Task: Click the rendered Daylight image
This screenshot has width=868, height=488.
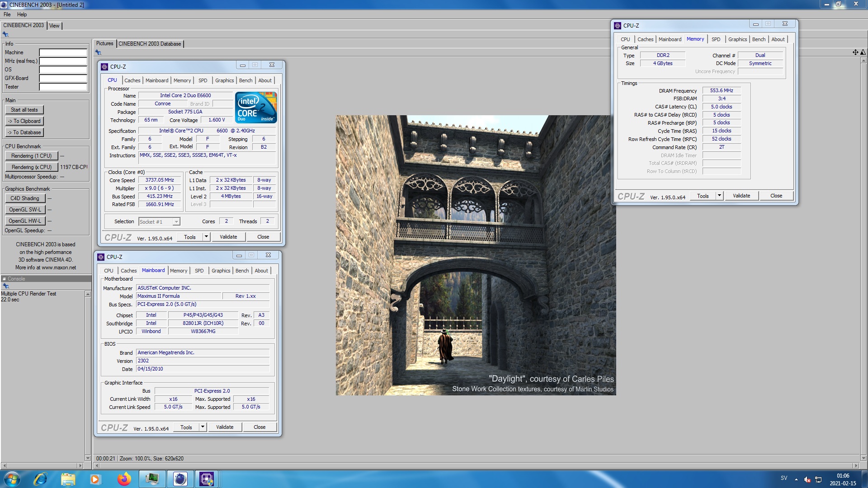Action: click(476, 255)
